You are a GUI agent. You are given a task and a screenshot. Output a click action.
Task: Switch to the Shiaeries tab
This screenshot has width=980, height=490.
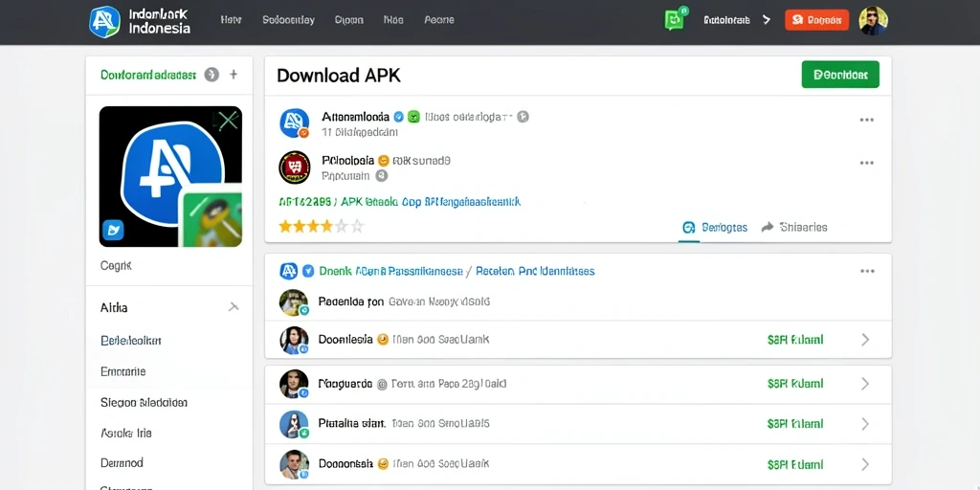point(795,227)
